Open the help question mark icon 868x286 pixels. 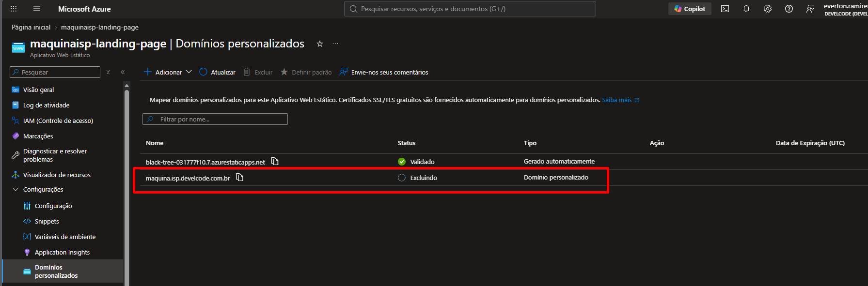(x=789, y=9)
